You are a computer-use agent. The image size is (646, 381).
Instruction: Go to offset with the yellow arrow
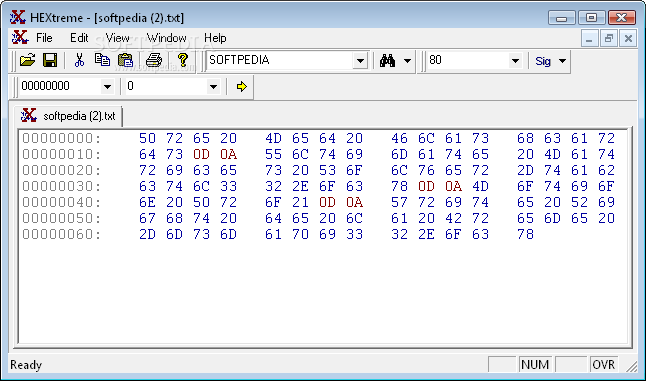tap(241, 86)
